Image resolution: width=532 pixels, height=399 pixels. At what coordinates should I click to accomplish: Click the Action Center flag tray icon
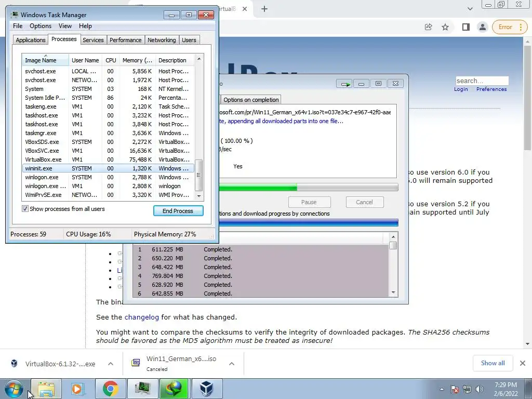pyautogui.click(x=455, y=389)
